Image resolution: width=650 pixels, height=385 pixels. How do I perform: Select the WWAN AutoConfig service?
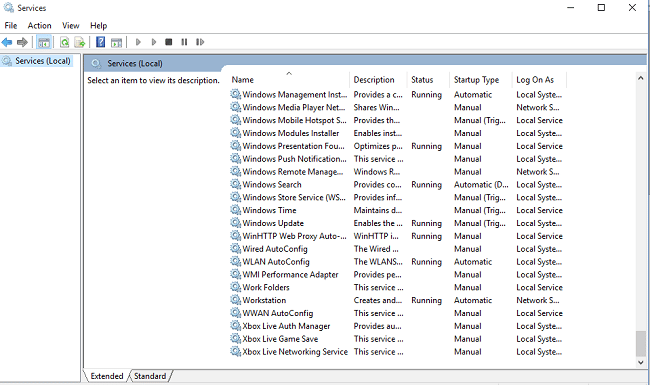tap(278, 313)
